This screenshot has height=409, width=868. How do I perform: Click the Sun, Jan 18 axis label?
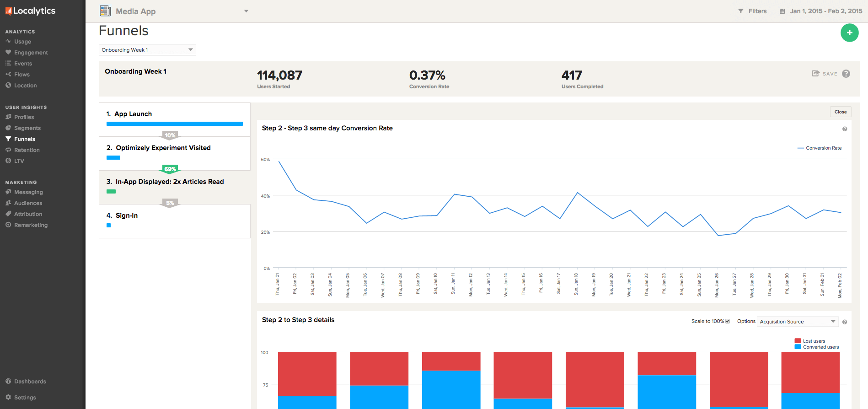tap(576, 284)
